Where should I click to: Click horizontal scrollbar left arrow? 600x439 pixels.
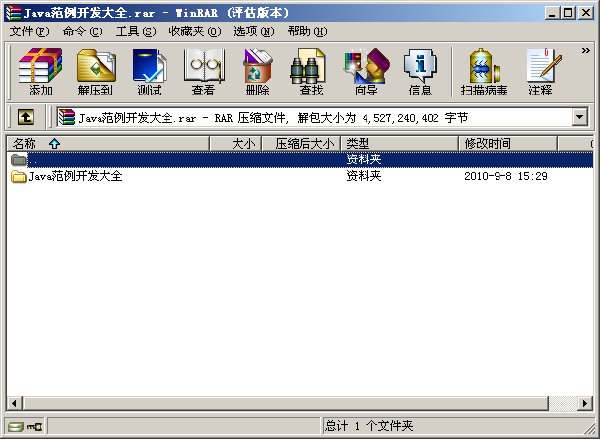(15, 403)
